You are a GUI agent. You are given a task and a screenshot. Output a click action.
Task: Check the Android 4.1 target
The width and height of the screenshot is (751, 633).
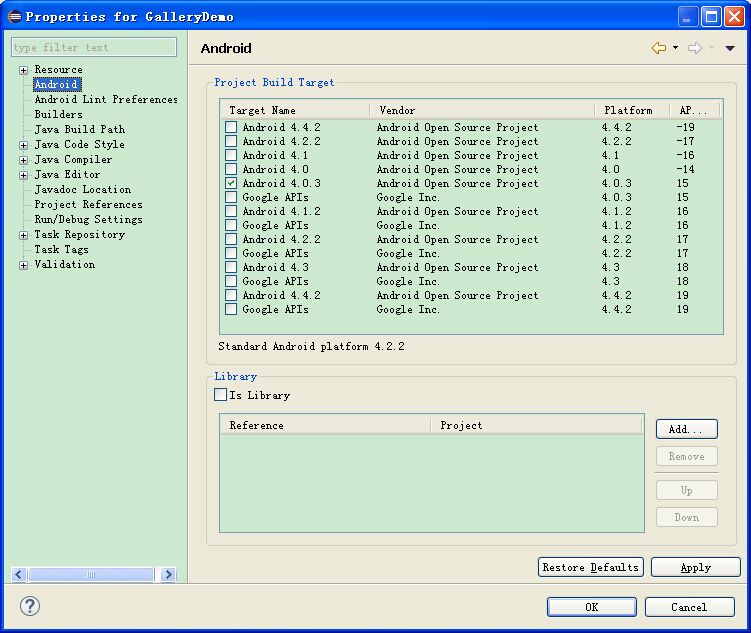point(231,155)
